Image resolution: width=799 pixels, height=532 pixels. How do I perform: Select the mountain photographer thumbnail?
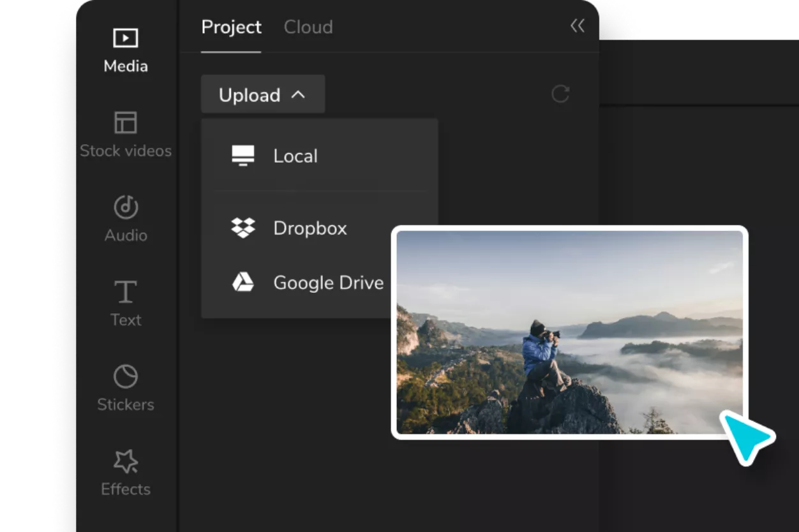[x=569, y=332]
